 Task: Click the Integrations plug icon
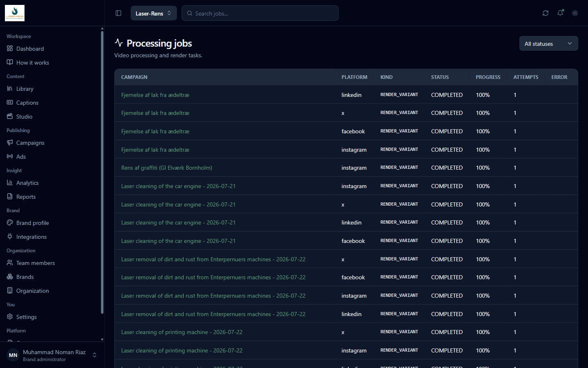[10, 237]
